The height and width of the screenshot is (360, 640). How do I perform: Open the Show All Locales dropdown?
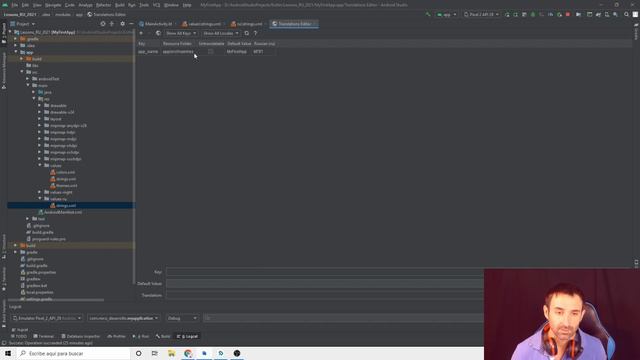click(x=221, y=33)
